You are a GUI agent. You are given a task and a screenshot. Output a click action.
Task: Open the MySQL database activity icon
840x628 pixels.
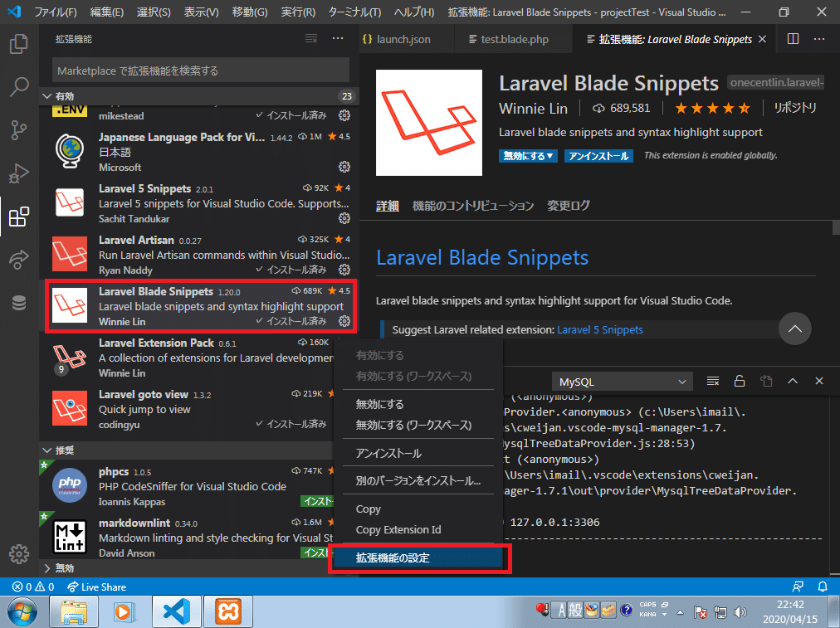(19, 303)
